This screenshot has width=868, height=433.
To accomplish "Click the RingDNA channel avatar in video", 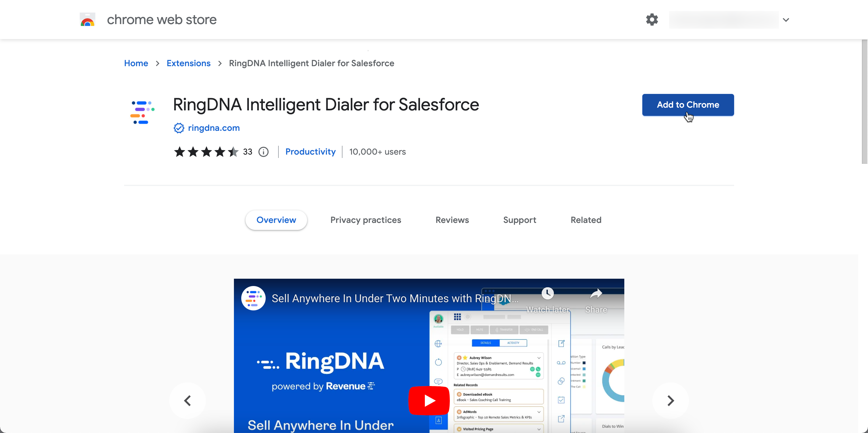I will coord(253,298).
